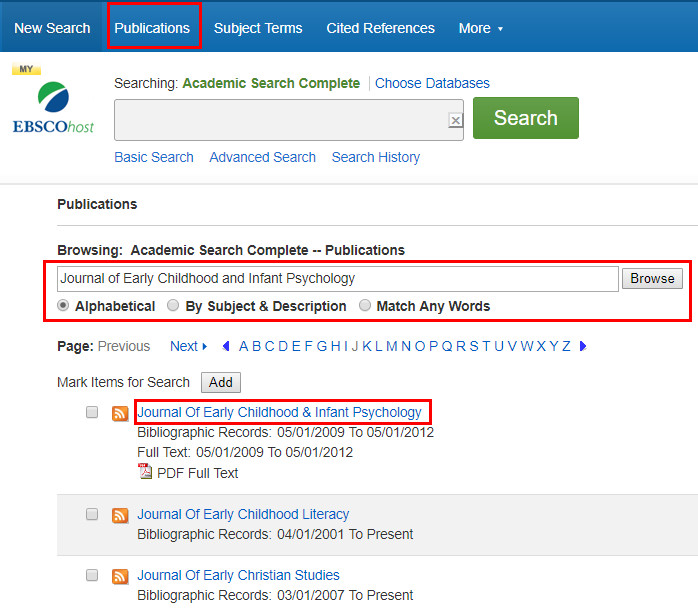
Task: Go to New Search
Action: click(x=52, y=28)
